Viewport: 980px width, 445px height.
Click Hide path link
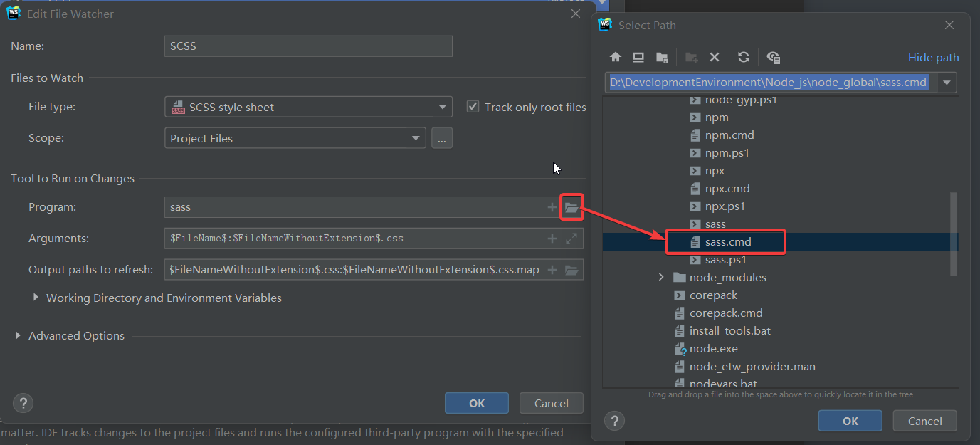pos(934,57)
